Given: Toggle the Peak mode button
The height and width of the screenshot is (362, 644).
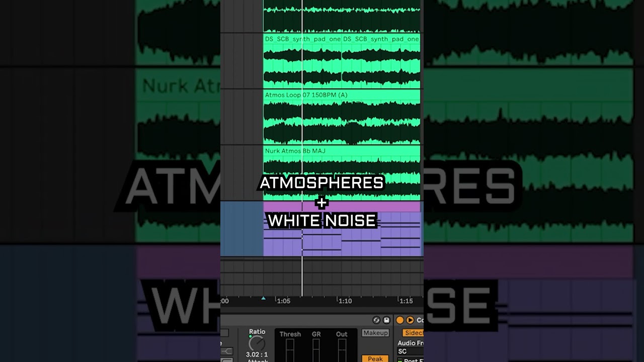Looking at the screenshot, I should click(375, 359).
